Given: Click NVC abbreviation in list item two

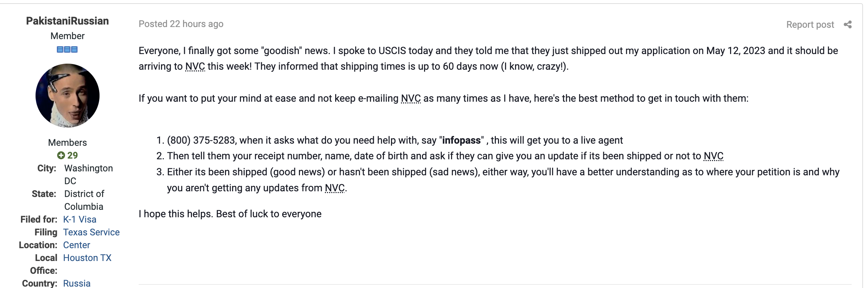Looking at the screenshot, I should click(714, 156).
